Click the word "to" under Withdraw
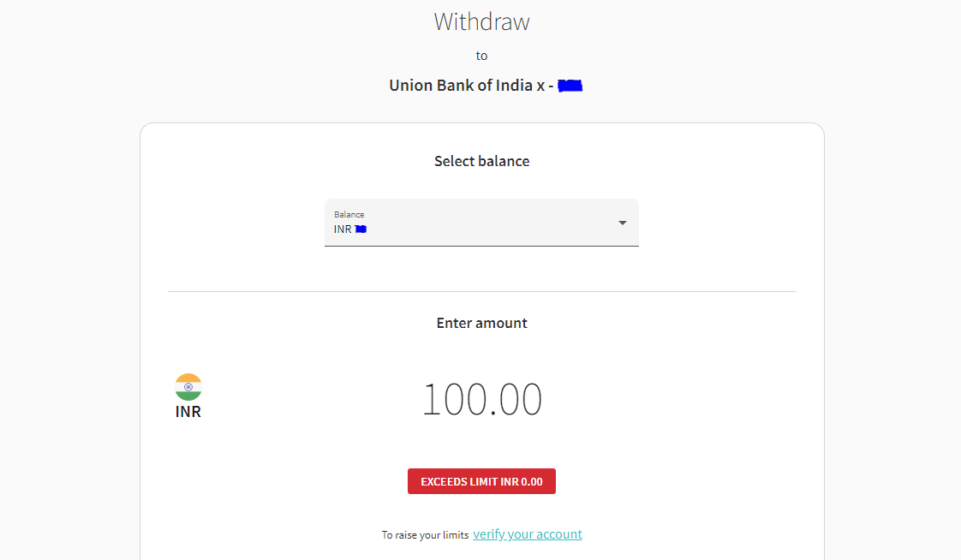 point(481,56)
